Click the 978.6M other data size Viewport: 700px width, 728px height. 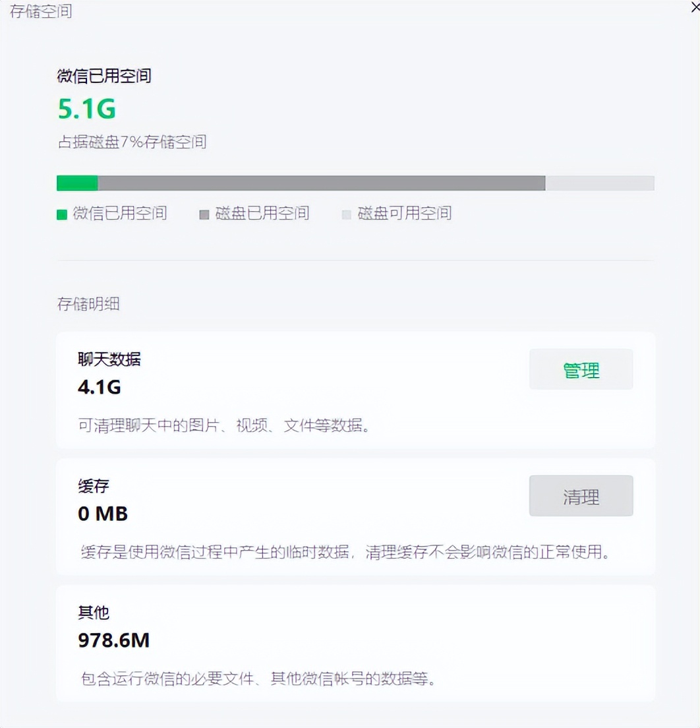[x=113, y=640]
